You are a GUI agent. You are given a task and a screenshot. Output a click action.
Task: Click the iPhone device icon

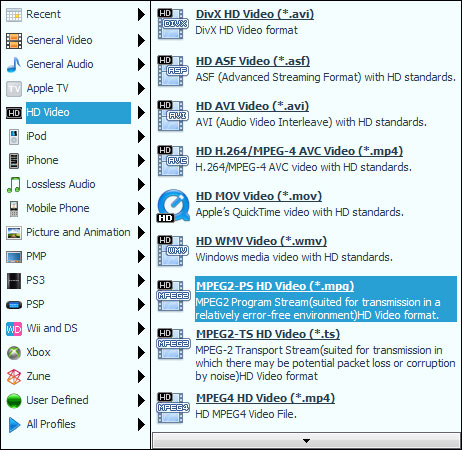tap(14, 160)
